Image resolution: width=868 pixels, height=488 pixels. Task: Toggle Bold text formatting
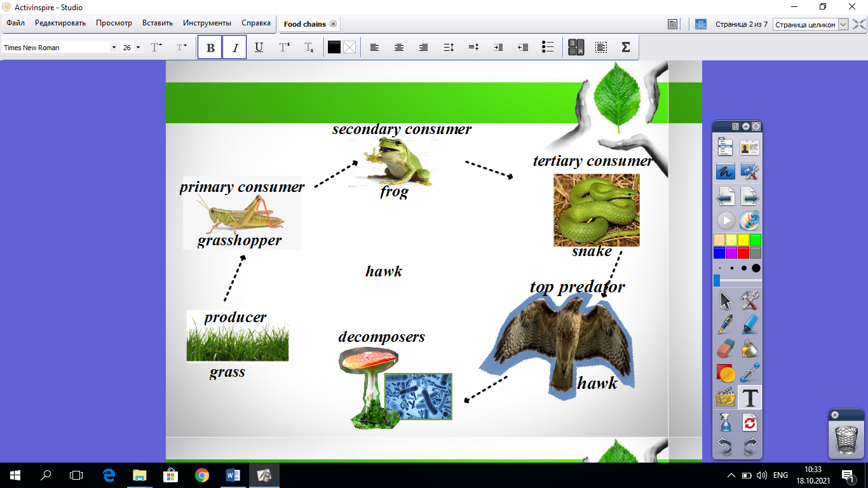210,48
